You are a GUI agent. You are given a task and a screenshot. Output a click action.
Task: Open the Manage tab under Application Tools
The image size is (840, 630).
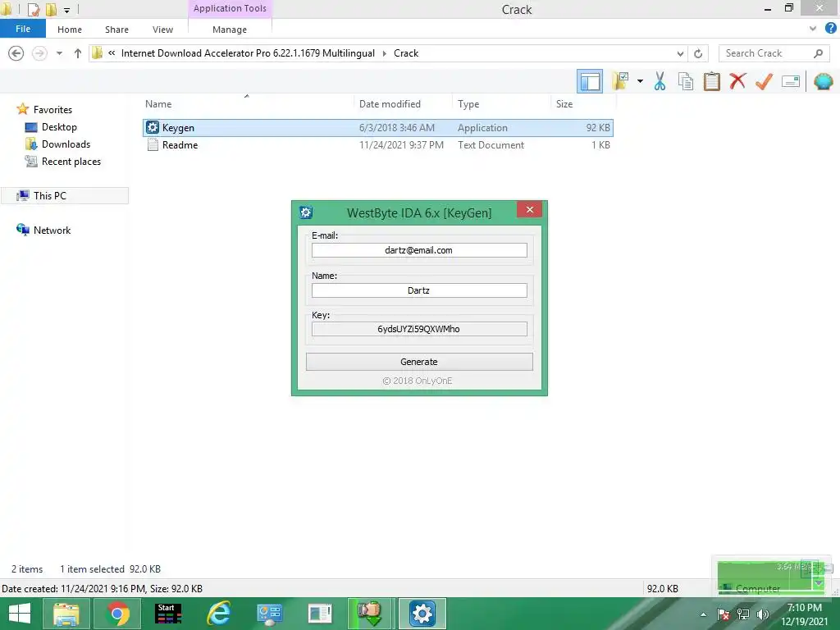click(230, 30)
